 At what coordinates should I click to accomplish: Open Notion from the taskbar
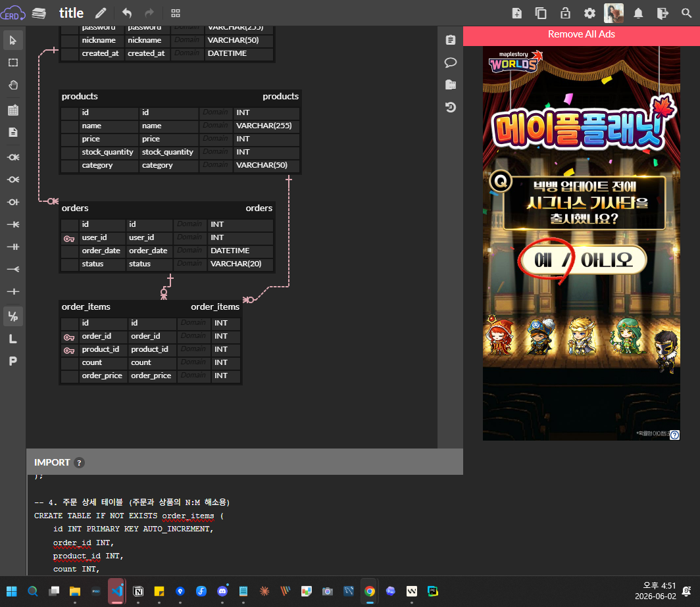(x=138, y=591)
